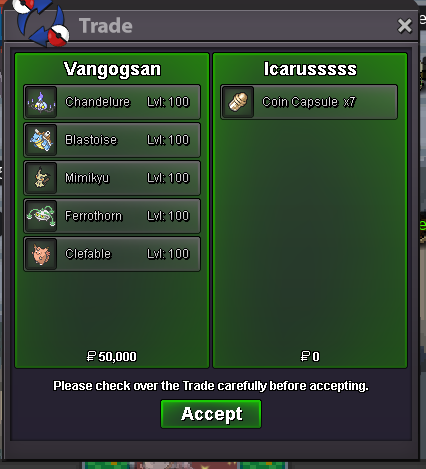Select the Ferrothorn Lvl 100 row
This screenshot has width=426, height=469.
(x=112, y=216)
